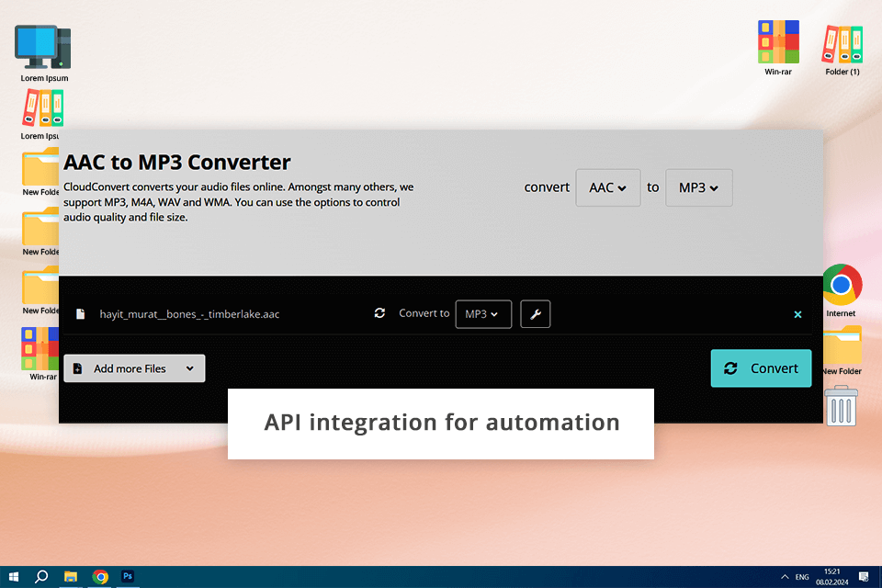This screenshot has width=882, height=588.
Task: Click the file icon next to hayit_murat filename
Action: click(81, 314)
